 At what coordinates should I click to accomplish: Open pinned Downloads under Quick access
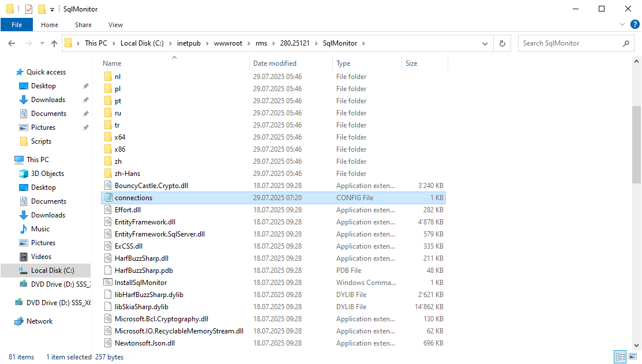[x=48, y=100]
